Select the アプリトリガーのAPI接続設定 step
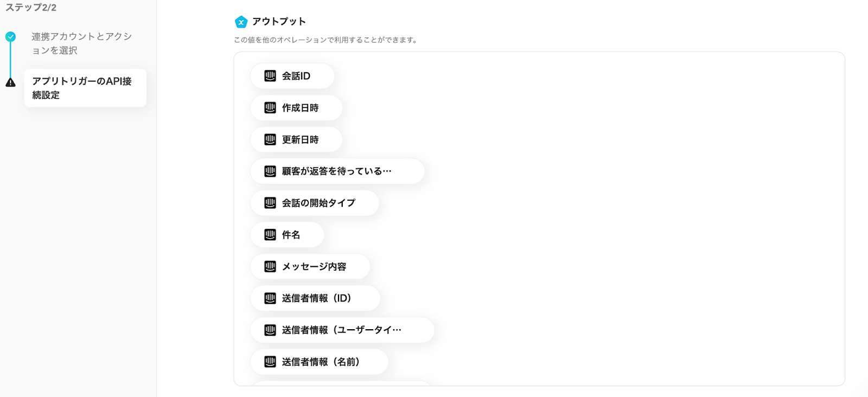868x397 pixels. pyautogui.click(x=85, y=88)
